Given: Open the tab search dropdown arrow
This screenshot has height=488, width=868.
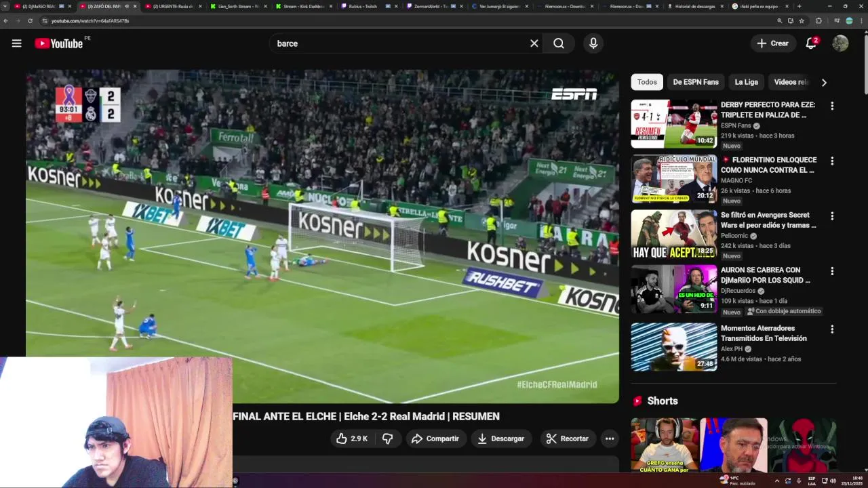Looking at the screenshot, I should 5,6.
